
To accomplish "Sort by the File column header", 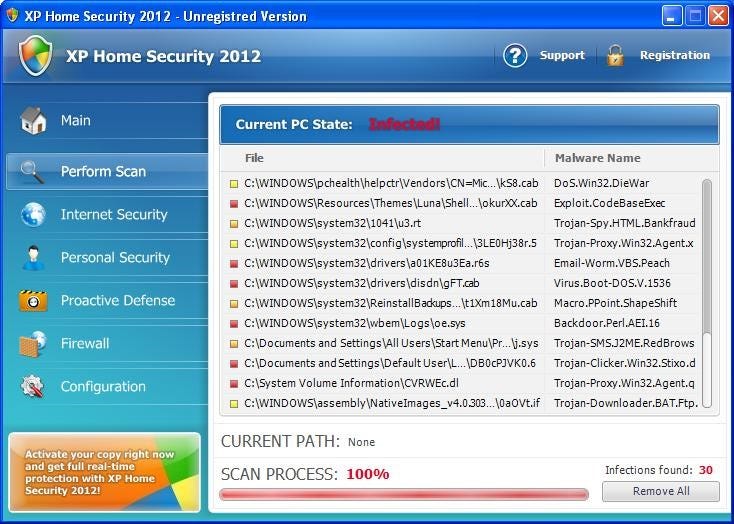I will (254, 158).
